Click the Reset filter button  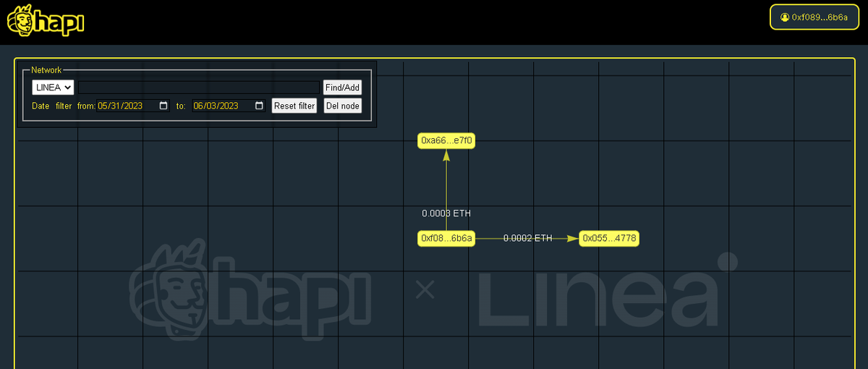click(294, 106)
